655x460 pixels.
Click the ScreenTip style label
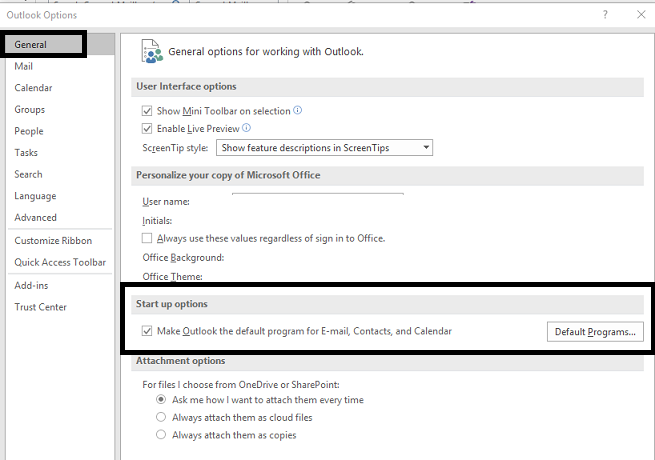click(175, 148)
